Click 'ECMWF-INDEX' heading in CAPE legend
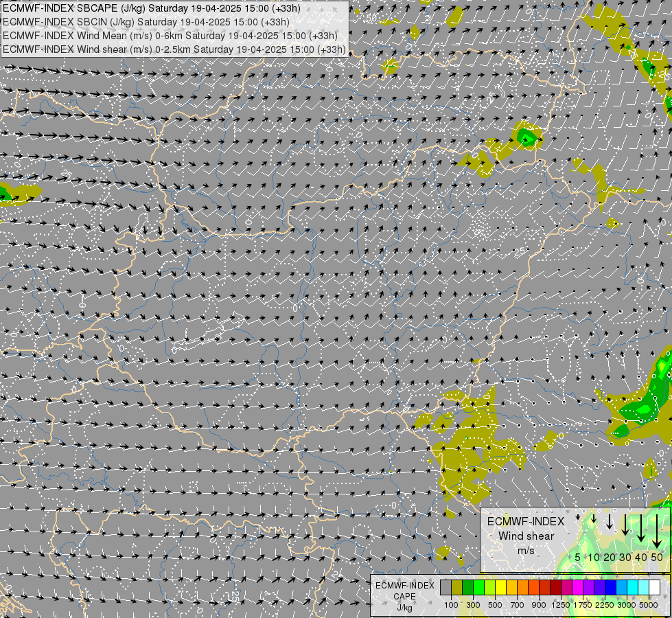Screen dimensions: 672x618 pos(404,586)
